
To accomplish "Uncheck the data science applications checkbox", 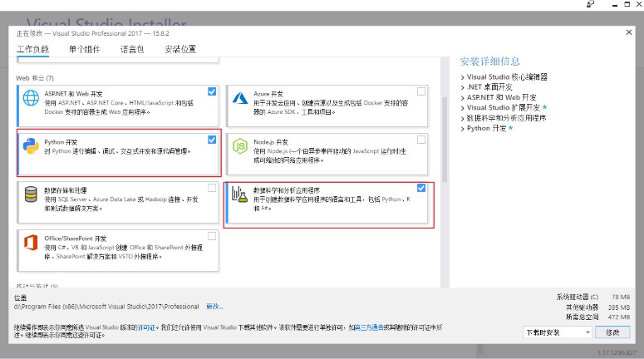I will point(421,188).
